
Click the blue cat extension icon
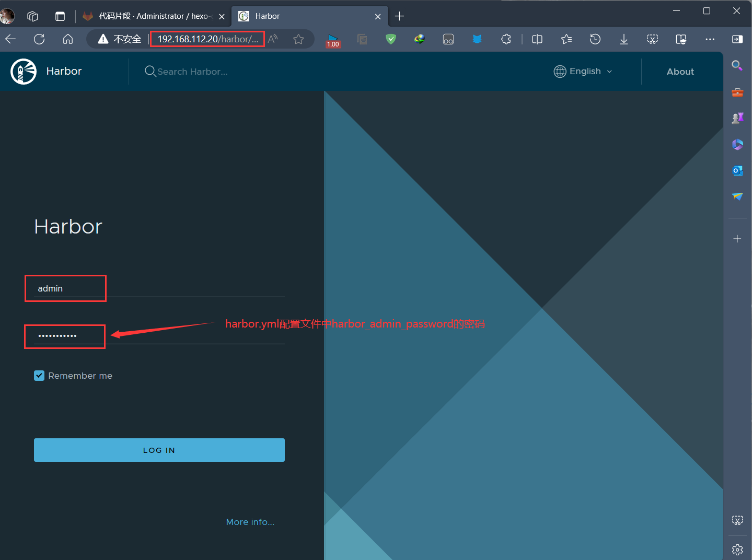(x=477, y=39)
